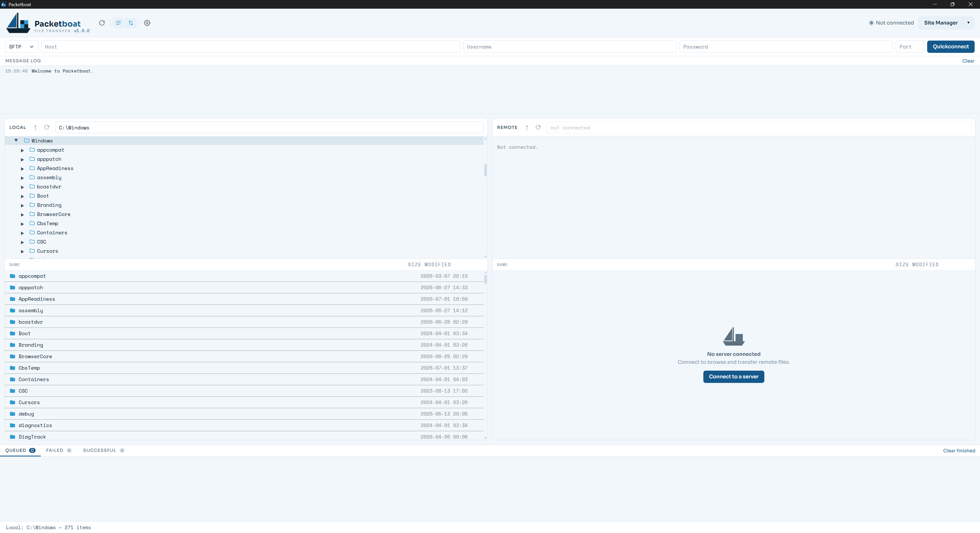
Task: Expand the apppatch tree folder
Action: [22, 159]
